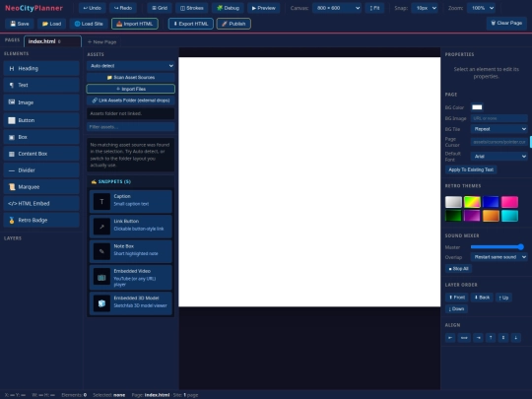
Task: Collapse the Snippets section
Action: click(131, 182)
